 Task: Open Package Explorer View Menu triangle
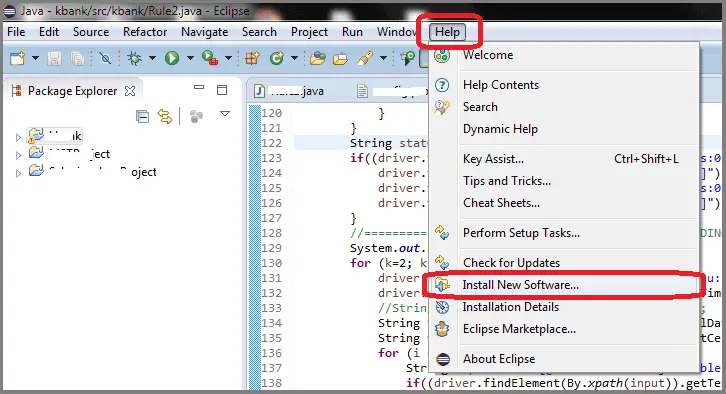pyautogui.click(x=225, y=113)
